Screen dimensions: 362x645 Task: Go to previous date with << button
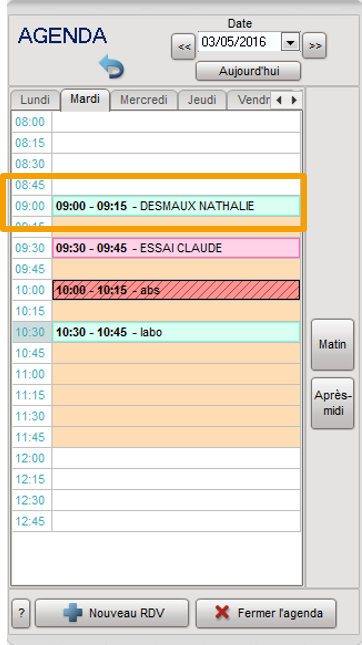[x=183, y=46]
